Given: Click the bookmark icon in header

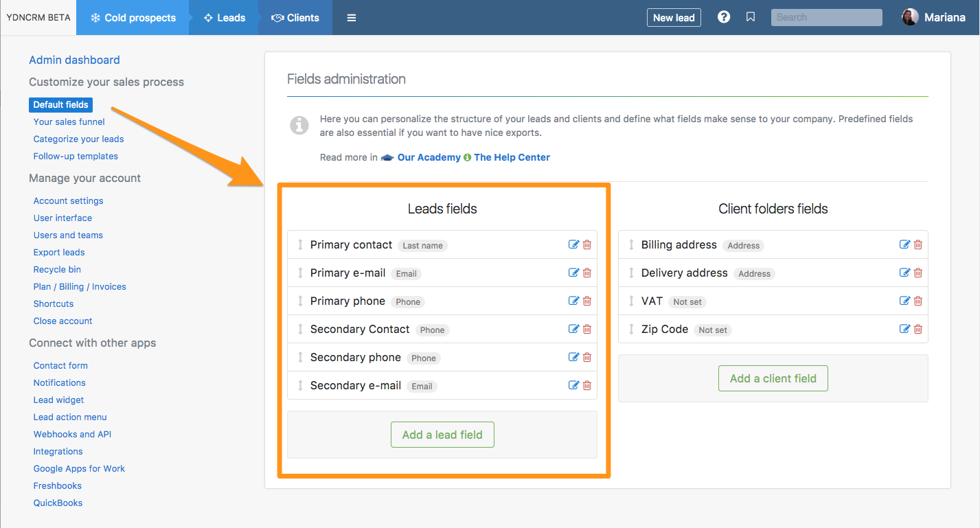Looking at the screenshot, I should click(751, 17).
